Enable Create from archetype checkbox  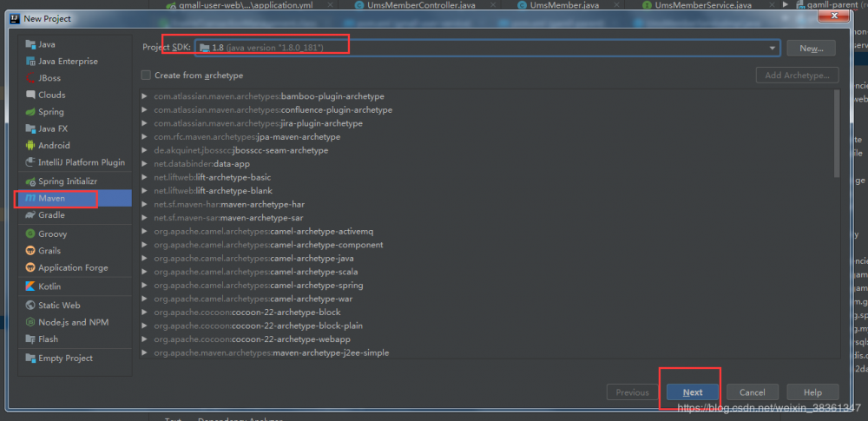[x=146, y=75]
